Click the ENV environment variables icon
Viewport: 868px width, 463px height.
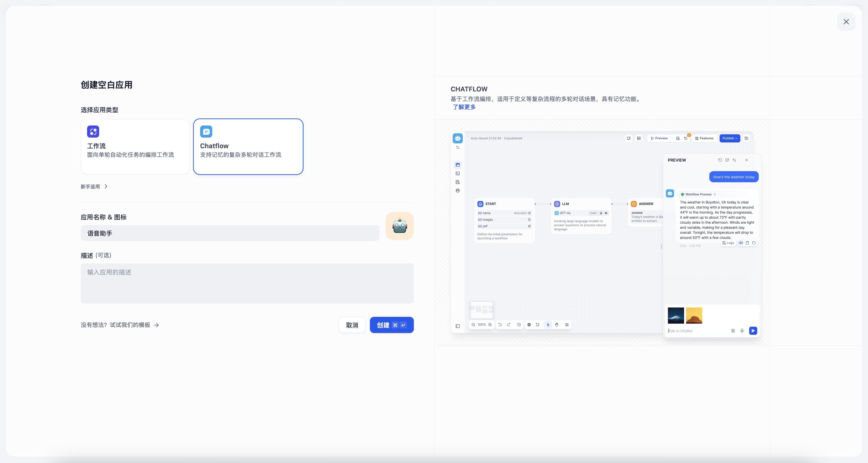click(639, 138)
